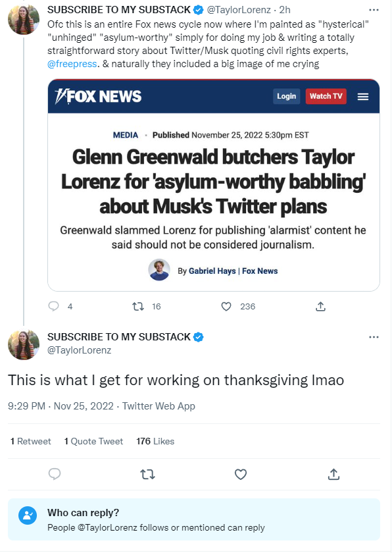Viewport: 392px width, 553px height.
Task: Reply to the first tweet via comment icon
Action: pos(53,306)
